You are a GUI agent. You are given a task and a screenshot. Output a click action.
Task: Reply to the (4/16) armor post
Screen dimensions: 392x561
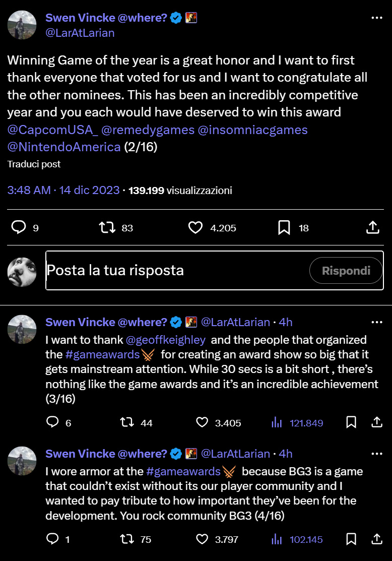click(x=52, y=539)
